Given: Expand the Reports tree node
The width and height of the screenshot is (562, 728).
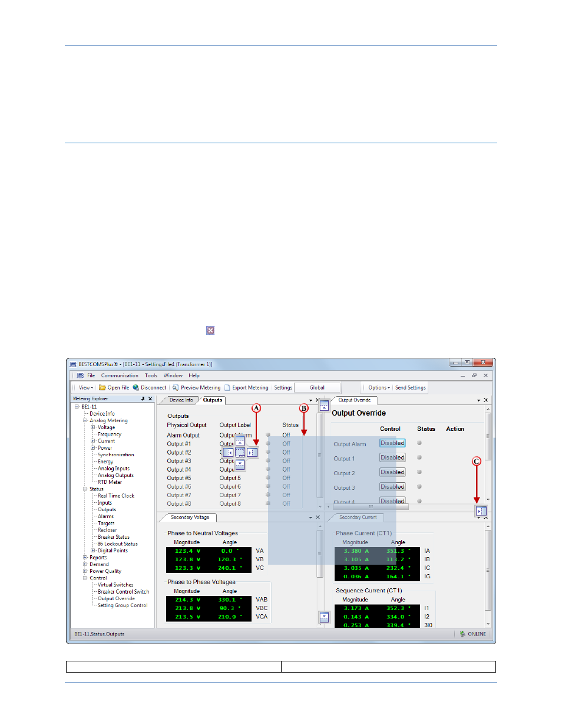Looking at the screenshot, I should pyautogui.click(x=85, y=558).
